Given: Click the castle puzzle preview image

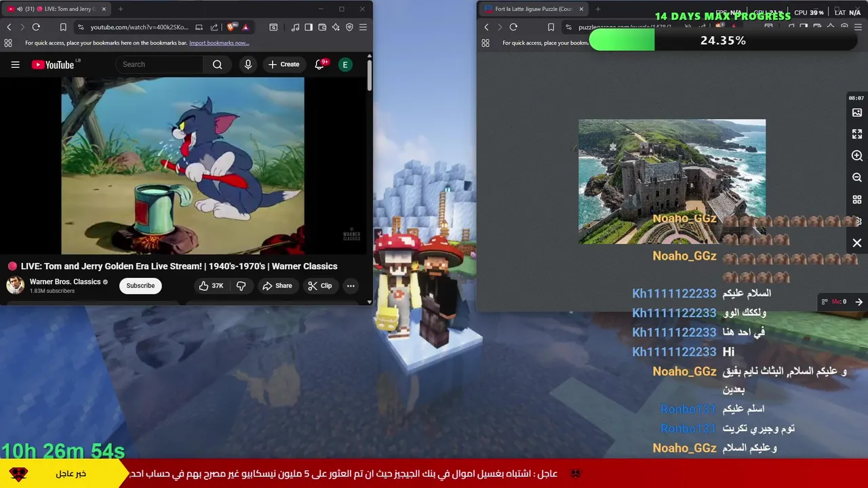Looking at the screenshot, I should click(672, 182).
